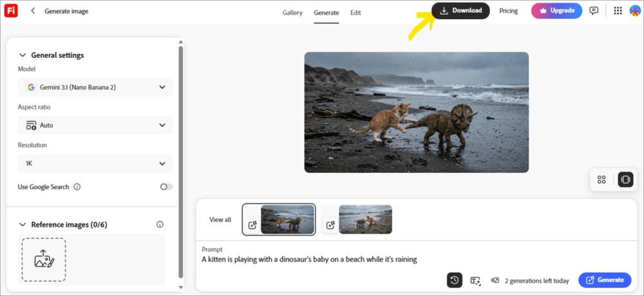Open the feedback chat bubble icon
The width and height of the screenshot is (644, 296).
(x=594, y=11)
